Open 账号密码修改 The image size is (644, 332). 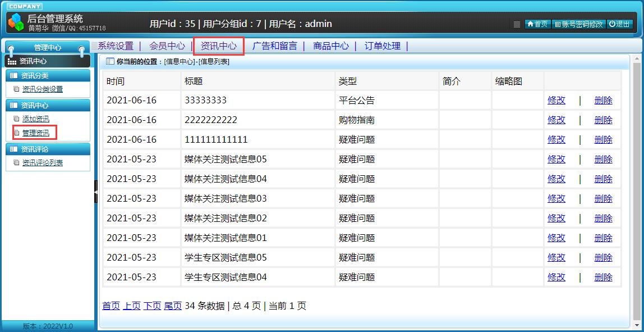(578, 24)
